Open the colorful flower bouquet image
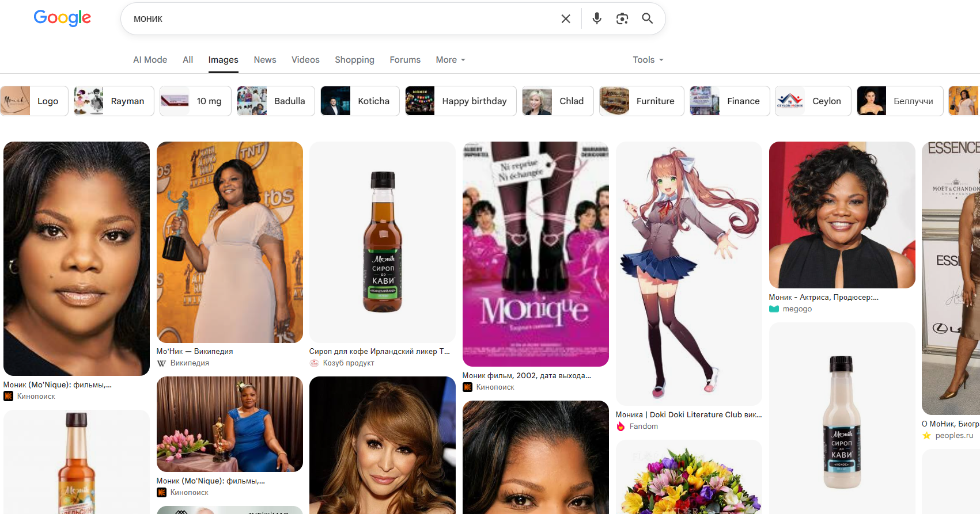This screenshot has width=980, height=514. click(x=689, y=477)
